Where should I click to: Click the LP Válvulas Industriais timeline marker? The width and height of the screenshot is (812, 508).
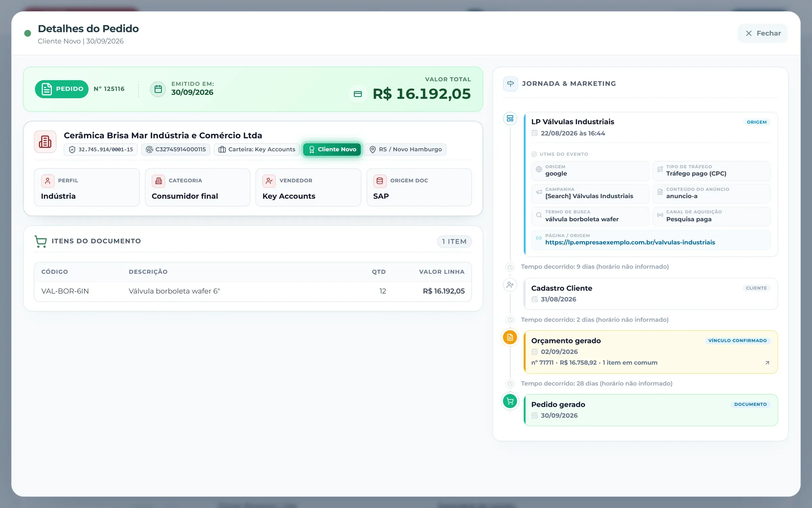510,119
